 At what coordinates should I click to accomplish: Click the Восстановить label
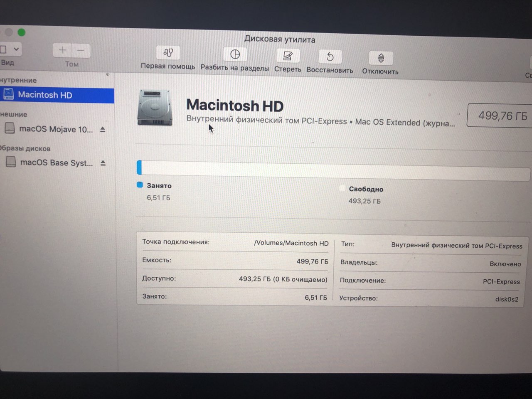pyautogui.click(x=330, y=70)
